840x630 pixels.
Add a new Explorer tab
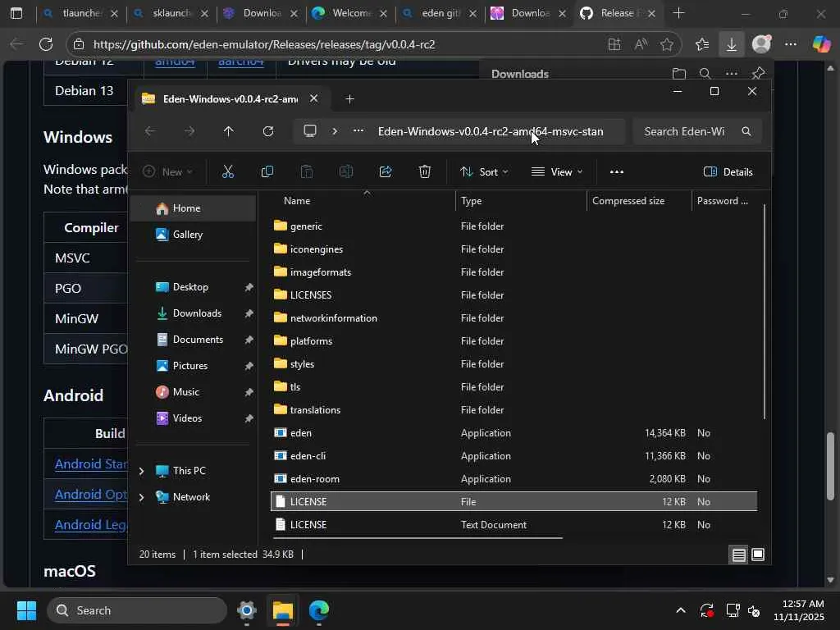(x=349, y=99)
